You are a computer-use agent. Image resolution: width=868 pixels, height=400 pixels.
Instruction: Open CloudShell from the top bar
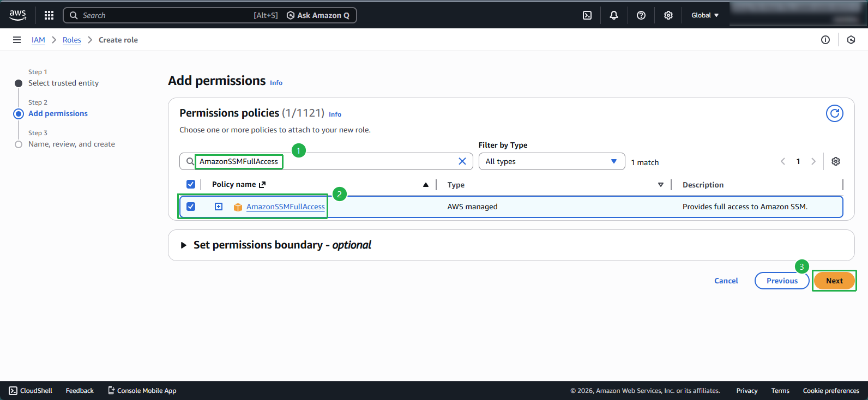click(x=587, y=15)
